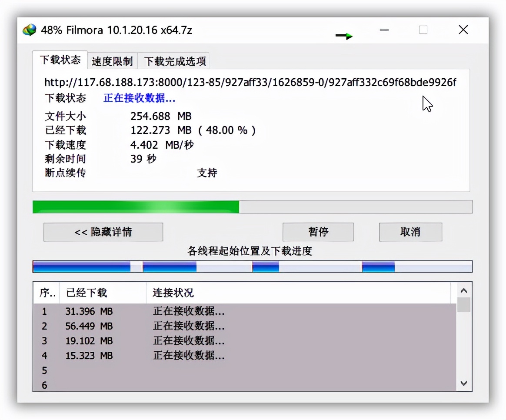506x420 pixels.
Task: Click the 正在接收数据 status text
Action: tap(138, 98)
